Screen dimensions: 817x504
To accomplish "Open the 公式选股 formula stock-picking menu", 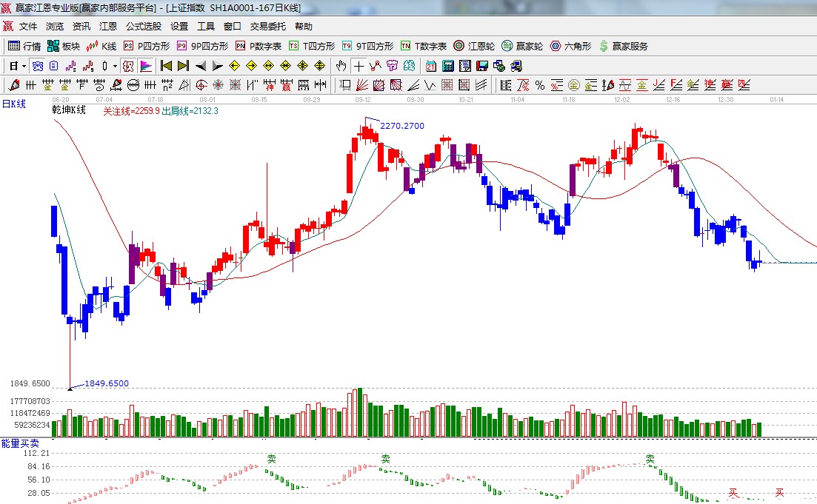I will 143,26.
